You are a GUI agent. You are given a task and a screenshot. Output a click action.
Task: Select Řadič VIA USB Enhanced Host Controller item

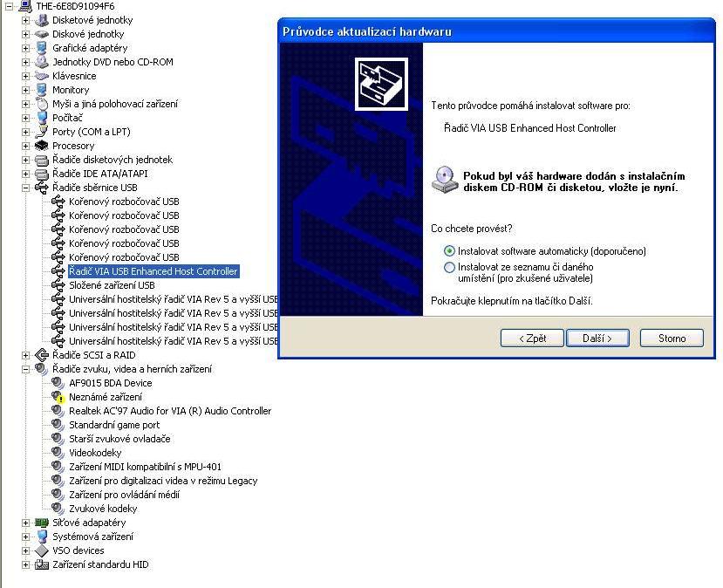click(x=153, y=271)
